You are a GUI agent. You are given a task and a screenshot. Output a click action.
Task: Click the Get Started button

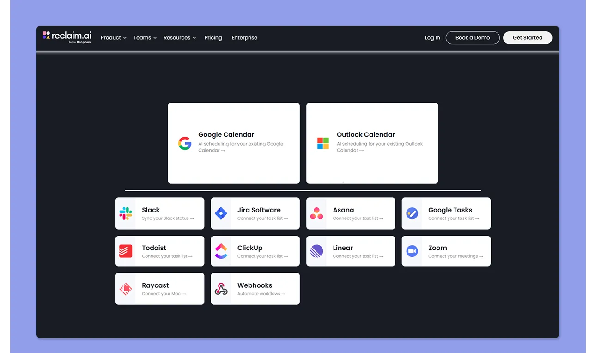[528, 38]
